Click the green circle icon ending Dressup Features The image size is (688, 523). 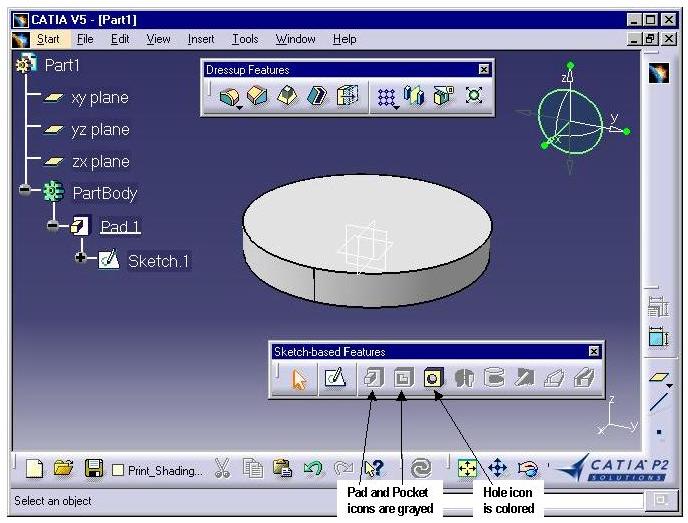point(474,95)
